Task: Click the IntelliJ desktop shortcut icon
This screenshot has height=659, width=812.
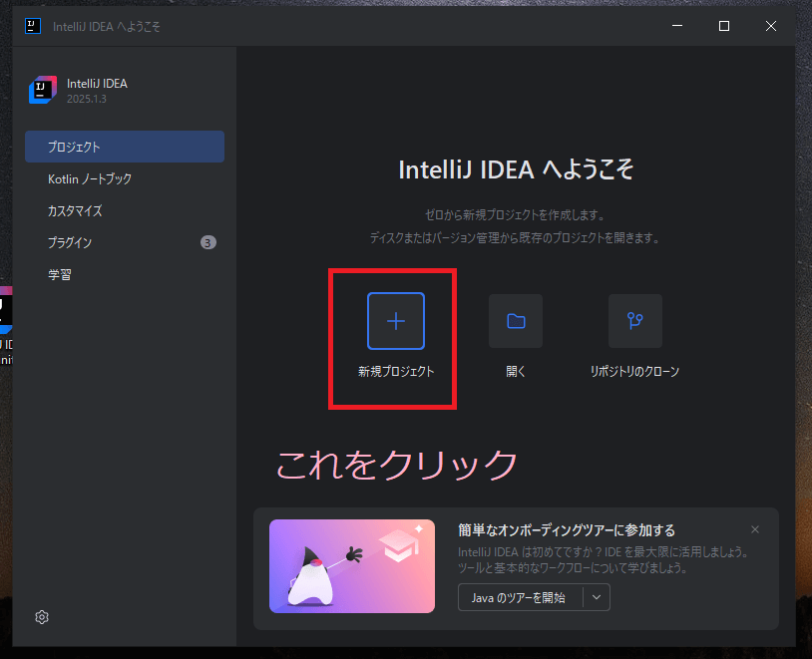Action: point(6,310)
